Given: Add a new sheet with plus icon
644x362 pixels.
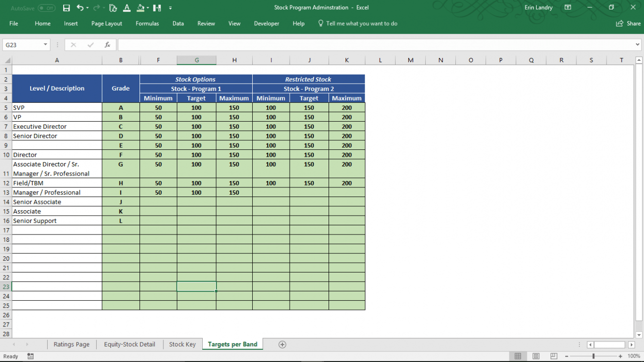Looking at the screenshot, I should pyautogui.click(x=282, y=344).
